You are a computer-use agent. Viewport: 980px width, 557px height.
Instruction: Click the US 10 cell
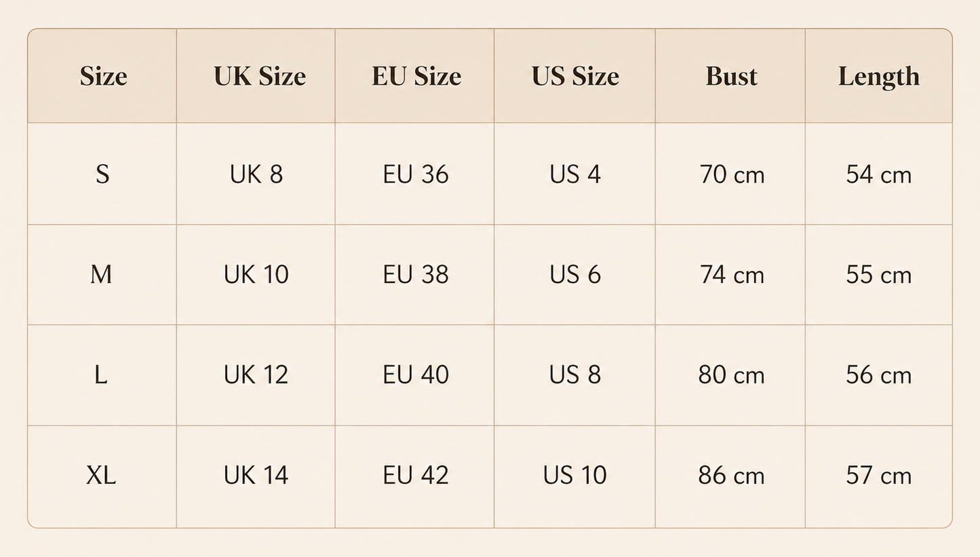(575, 475)
